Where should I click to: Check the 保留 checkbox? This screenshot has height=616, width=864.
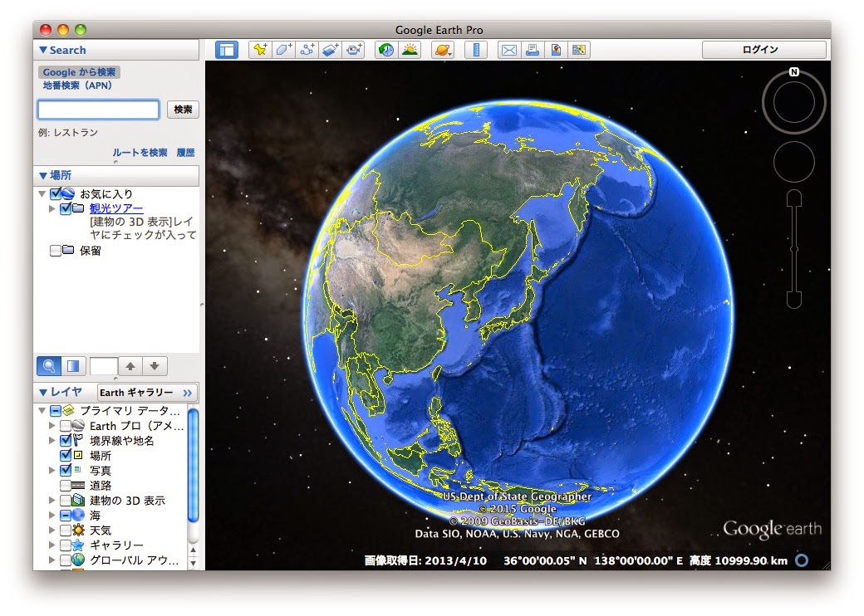55,251
